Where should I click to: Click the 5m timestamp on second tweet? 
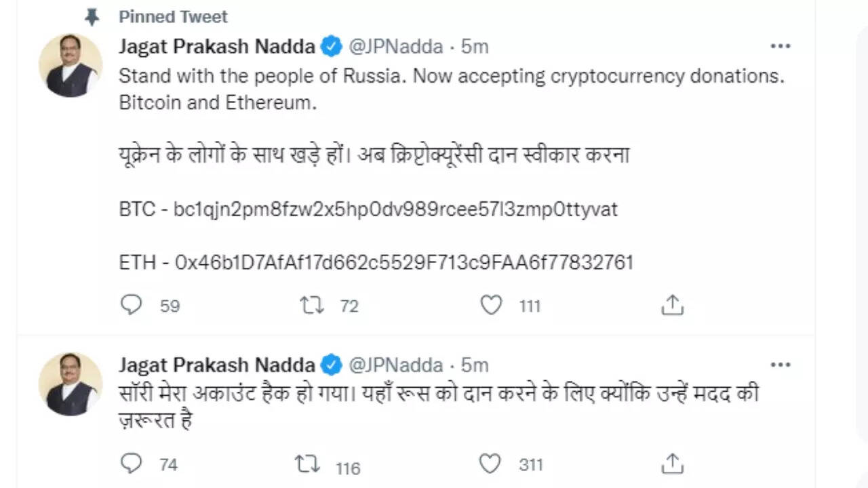coord(475,365)
